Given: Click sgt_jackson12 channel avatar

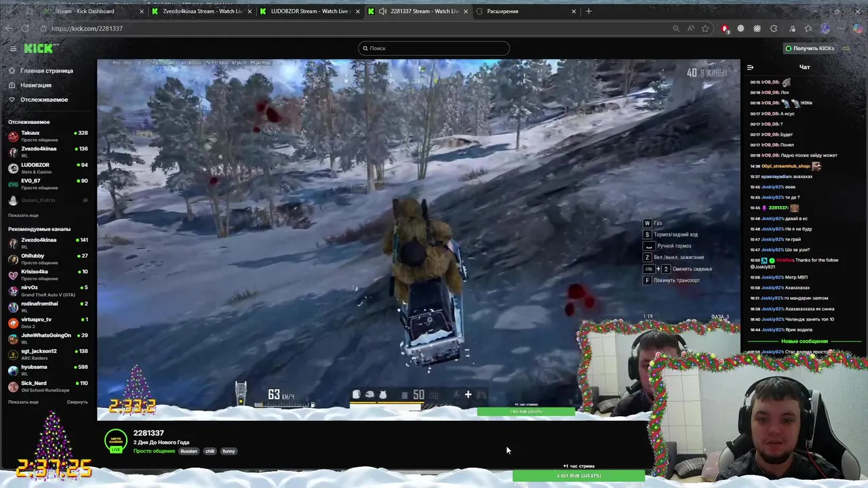Looking at the screenshot, I should [x=13, y=354].
